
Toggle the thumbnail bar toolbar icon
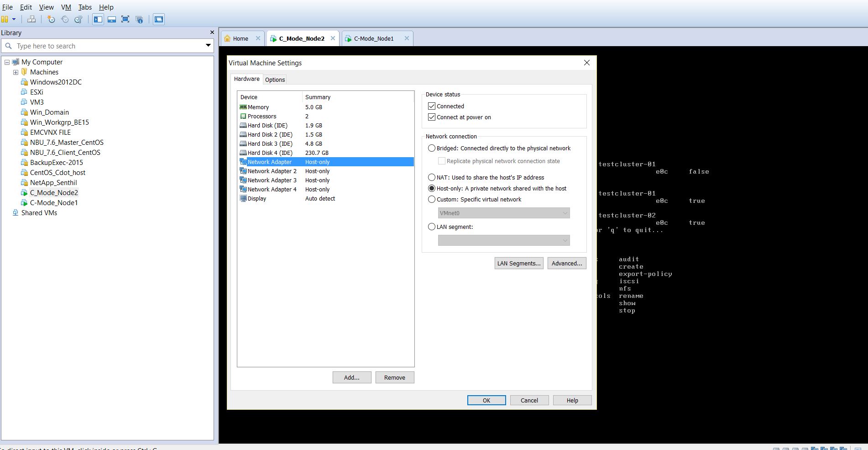pos(112,19)
